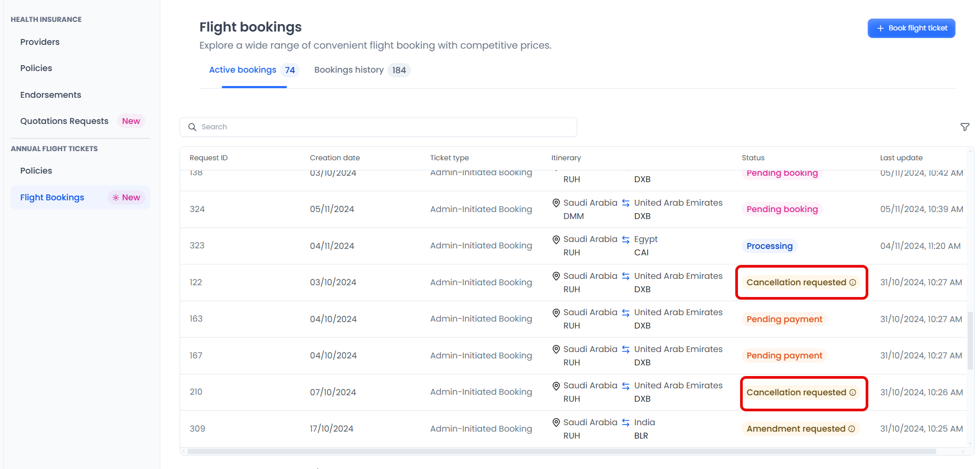Click the horizontal table scrollbar
Viewport: 980px width, 469px height.
(x=561, y=451)
